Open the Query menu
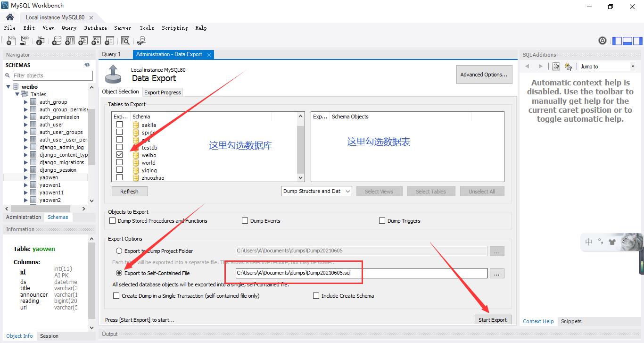644x343 pixels. (x=69, y=28)
